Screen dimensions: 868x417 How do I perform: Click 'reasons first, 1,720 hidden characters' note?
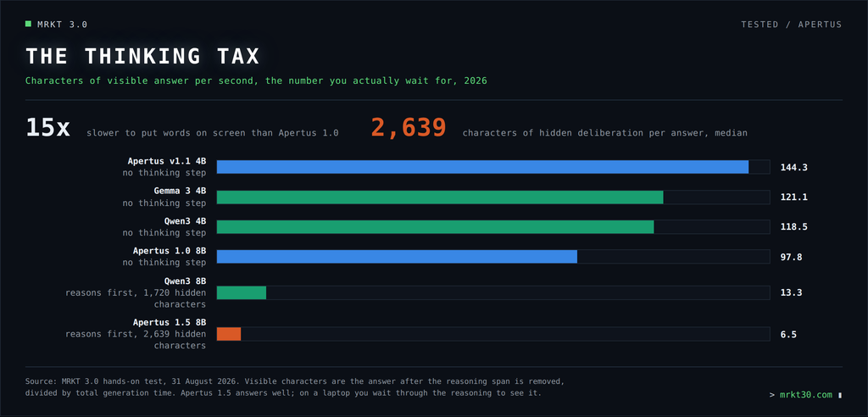tap(136, 298)
